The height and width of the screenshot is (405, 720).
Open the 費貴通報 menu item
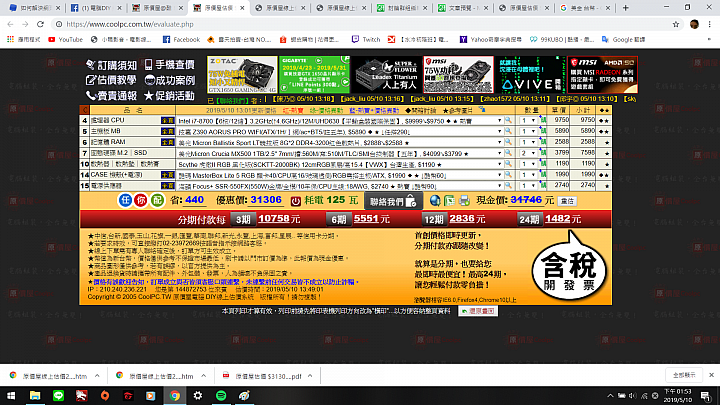[111, 96]
